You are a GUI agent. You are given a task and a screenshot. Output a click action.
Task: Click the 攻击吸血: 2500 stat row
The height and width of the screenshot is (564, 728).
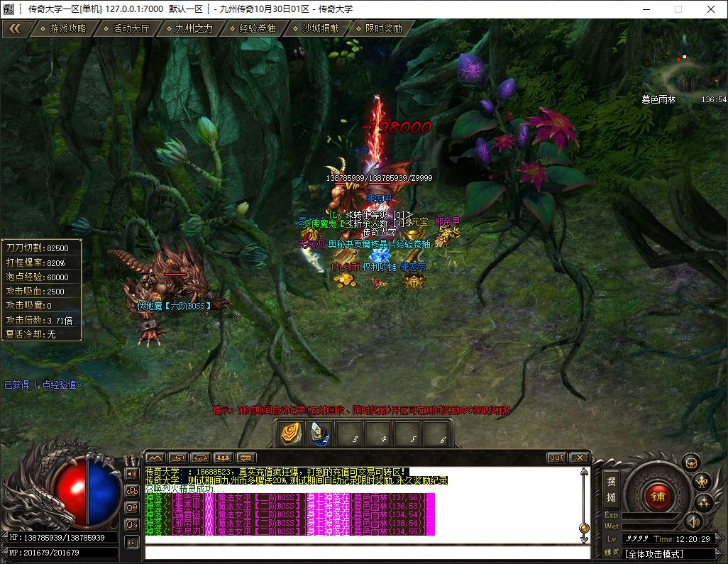(42, 291)
